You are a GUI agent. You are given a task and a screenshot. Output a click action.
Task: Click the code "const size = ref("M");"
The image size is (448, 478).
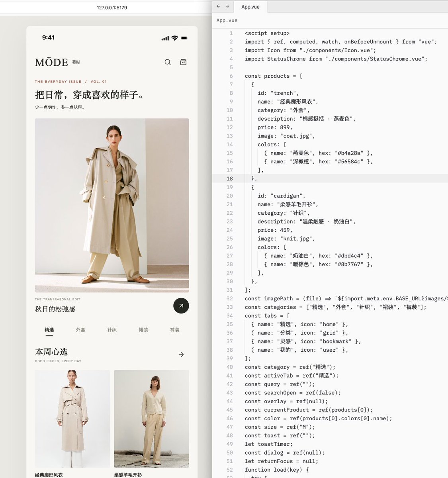(x=280, y=427)
